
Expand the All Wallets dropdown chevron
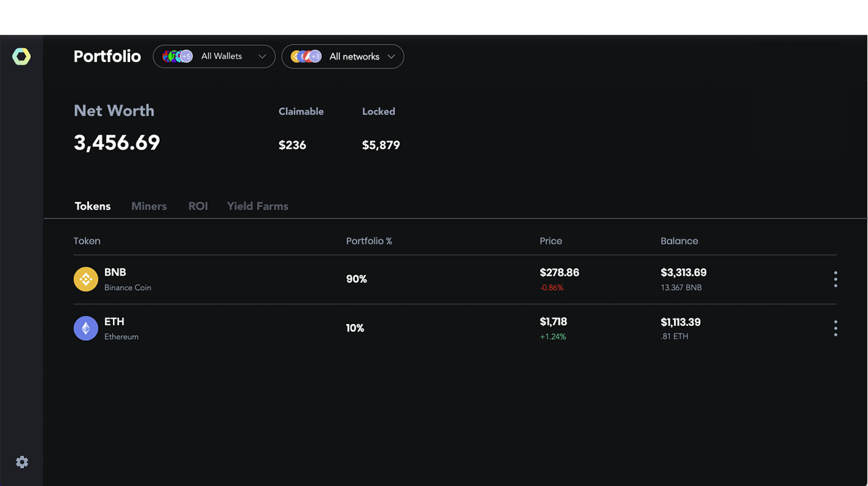pos(262,56)
